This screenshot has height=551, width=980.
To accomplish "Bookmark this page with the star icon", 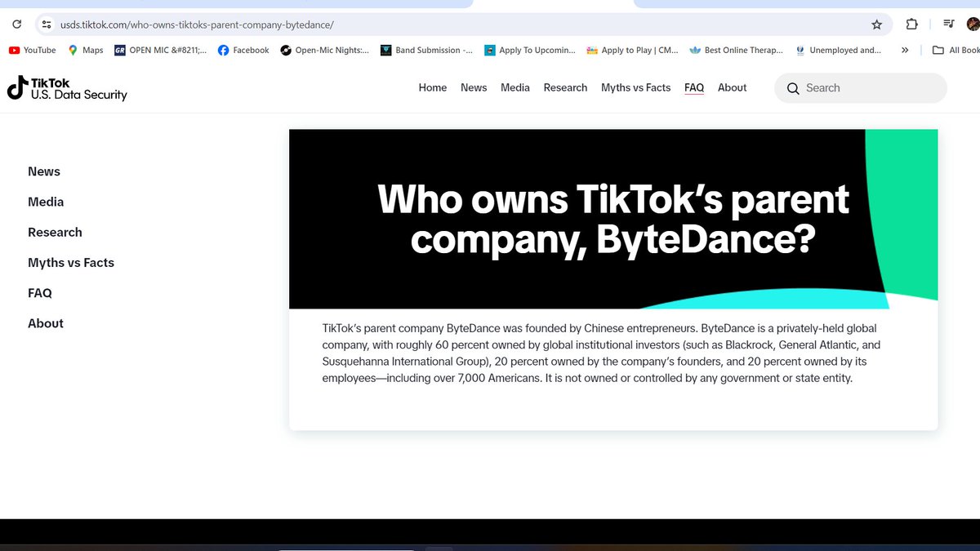I will [876, 24].
